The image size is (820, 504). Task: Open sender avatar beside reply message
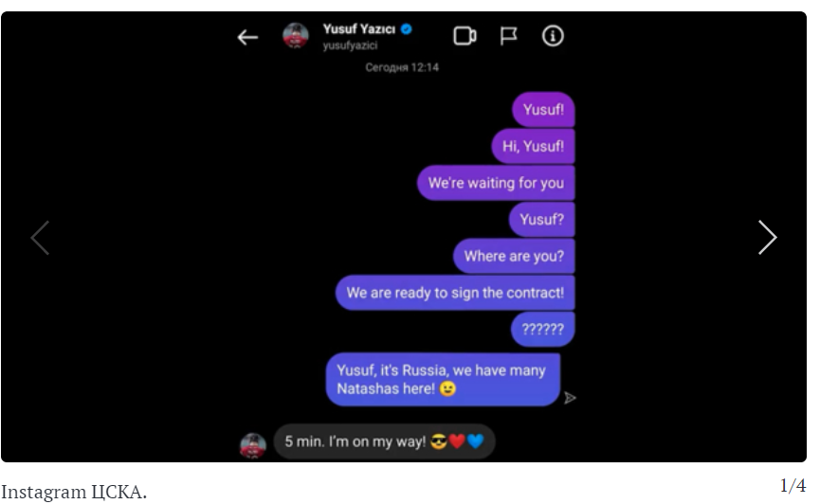252,445
